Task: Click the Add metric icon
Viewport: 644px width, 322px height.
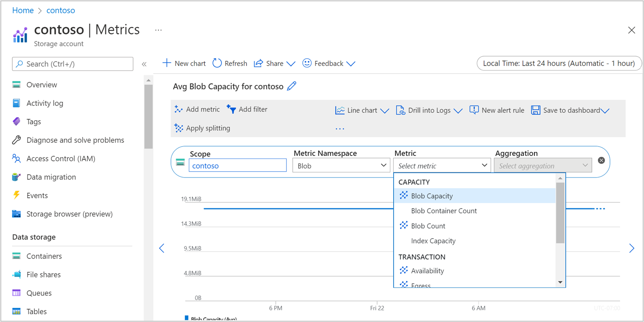Action: click(x=179, y=109)
